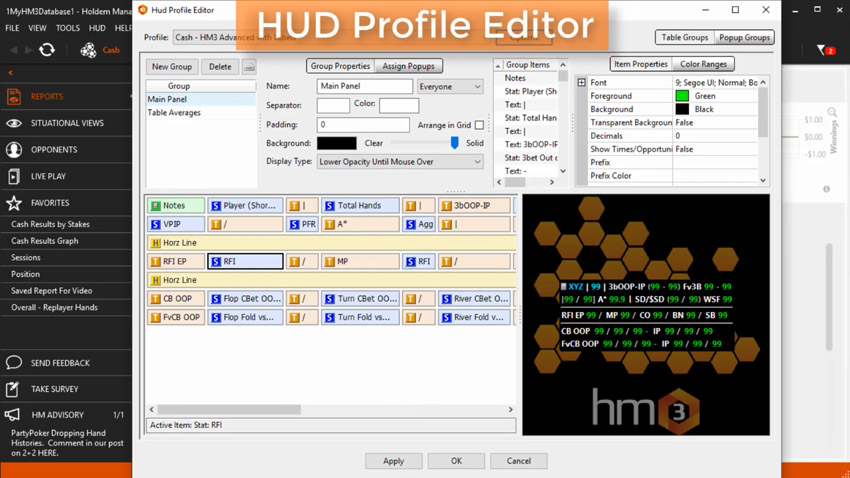Collapse the Group Items list header arrow
This screenshot has width=850, height=478.
pos(498,65)
